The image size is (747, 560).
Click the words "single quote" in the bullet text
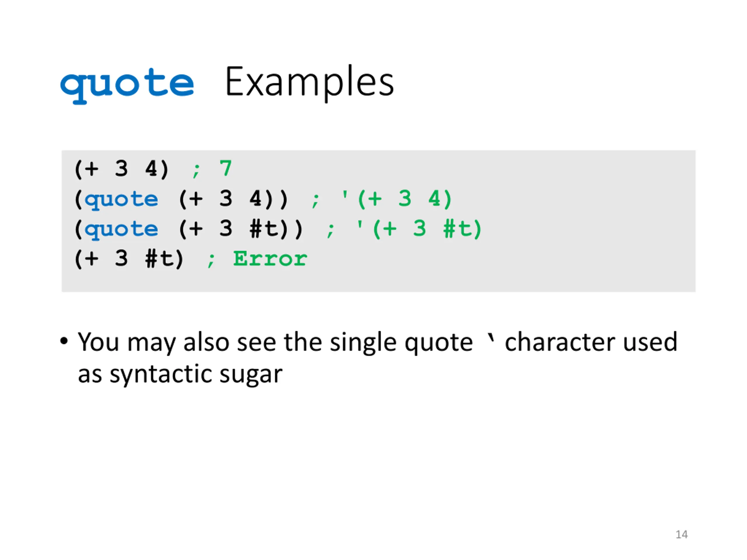coord(401,343)
